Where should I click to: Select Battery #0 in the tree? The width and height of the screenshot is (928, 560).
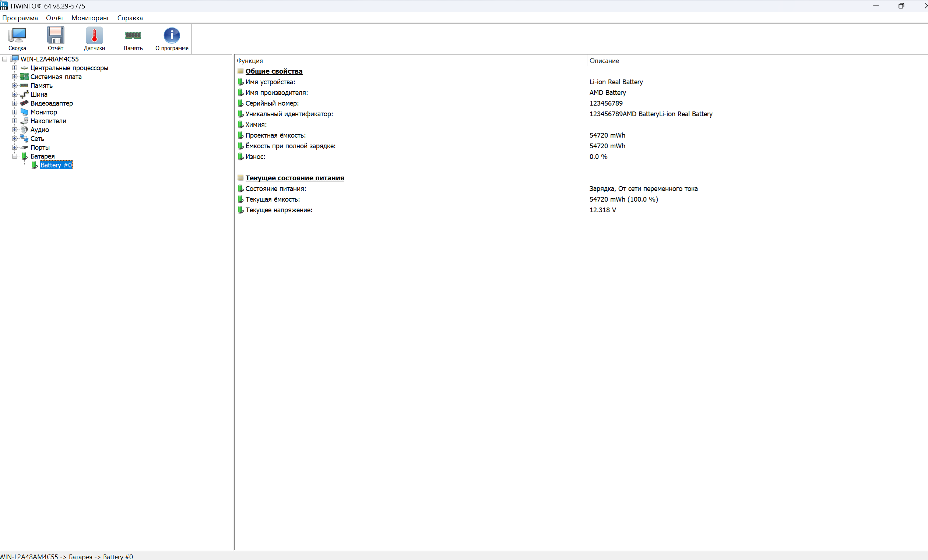[56, 165]
